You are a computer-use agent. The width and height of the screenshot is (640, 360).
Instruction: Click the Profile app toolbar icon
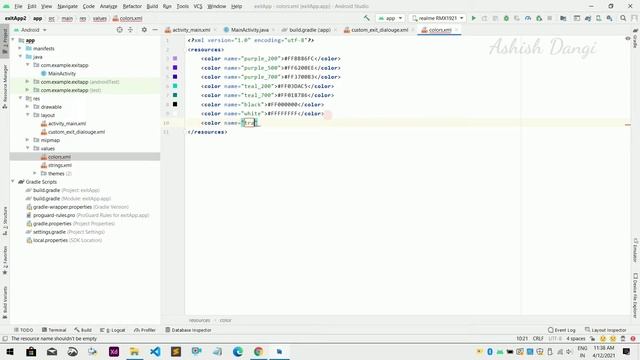point(528,18)
